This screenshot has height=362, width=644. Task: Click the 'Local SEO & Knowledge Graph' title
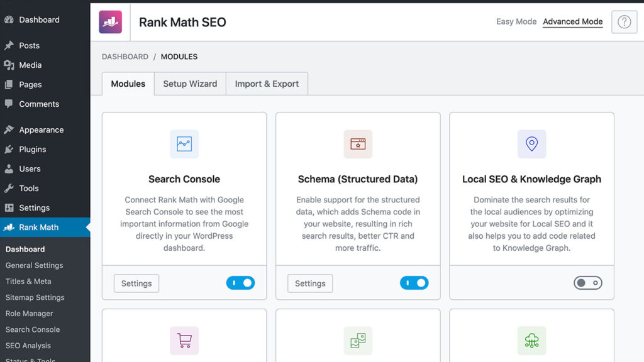(531, 179)
